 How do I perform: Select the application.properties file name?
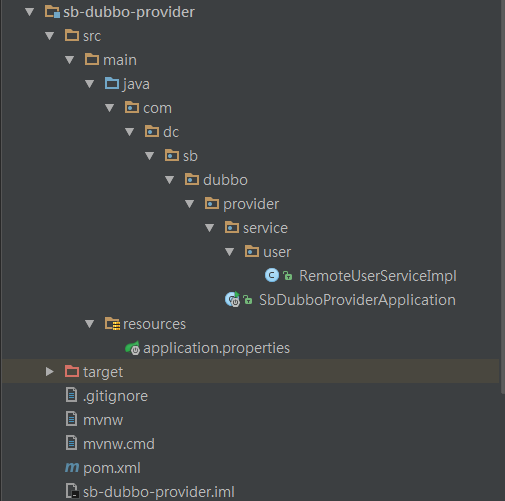[x=217, y=348]
